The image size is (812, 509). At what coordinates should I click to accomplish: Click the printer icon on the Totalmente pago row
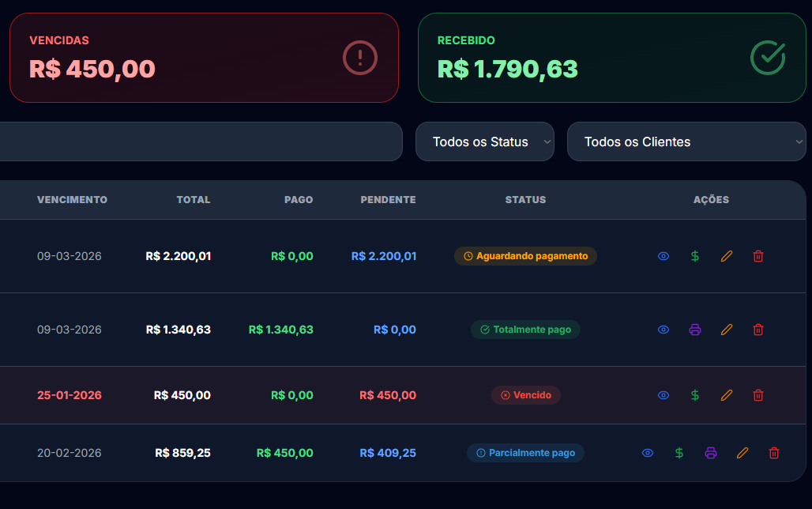[695, 330]
